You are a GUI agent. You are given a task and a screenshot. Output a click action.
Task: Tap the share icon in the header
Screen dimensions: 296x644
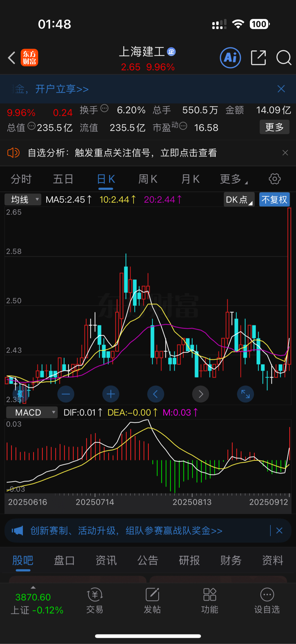258,58
